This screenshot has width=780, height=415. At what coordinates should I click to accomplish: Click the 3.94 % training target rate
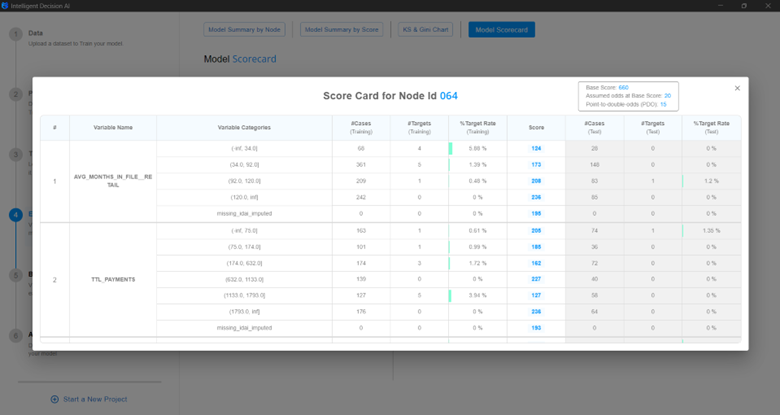(x=478, y=295)
